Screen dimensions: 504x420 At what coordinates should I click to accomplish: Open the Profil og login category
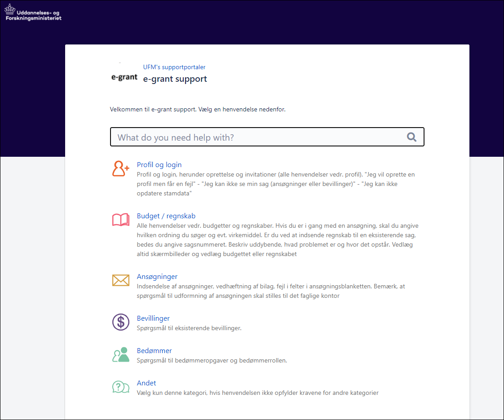159,165
